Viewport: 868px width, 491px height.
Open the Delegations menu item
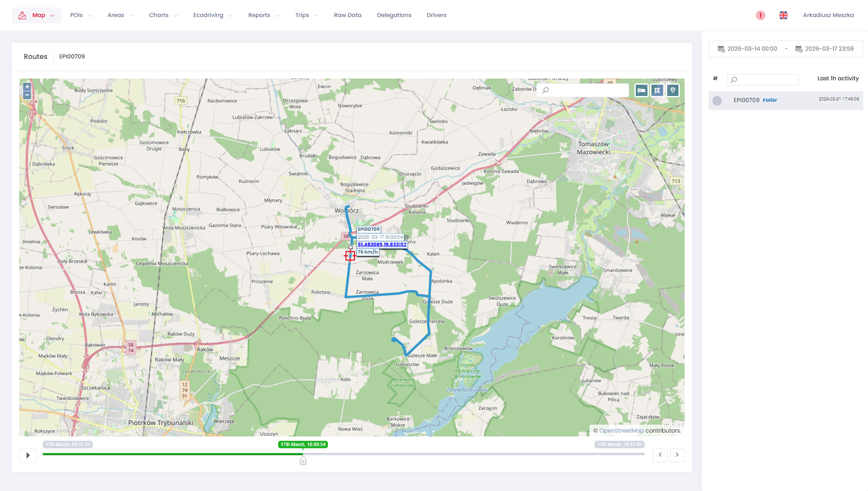[x=394, y=15]
